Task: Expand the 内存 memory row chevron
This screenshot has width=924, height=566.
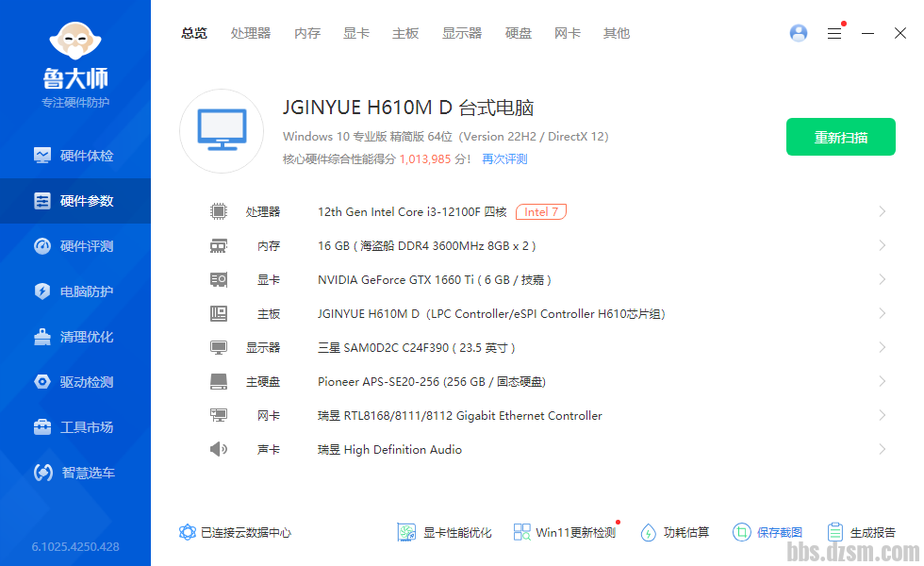Action: click(x=882, y=246)
